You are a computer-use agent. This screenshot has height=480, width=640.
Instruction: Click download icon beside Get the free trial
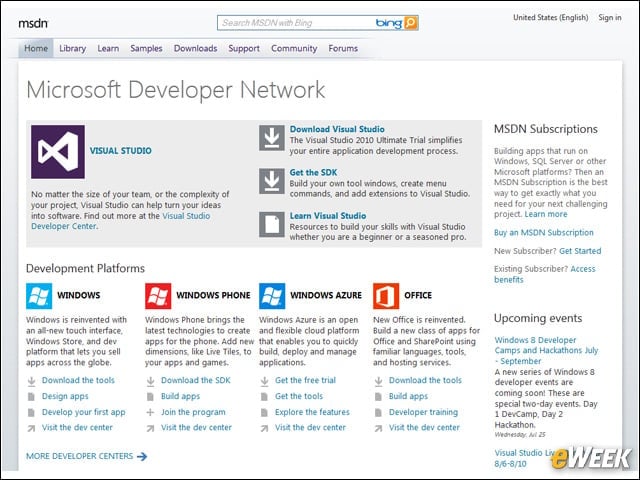click(264, 381)
